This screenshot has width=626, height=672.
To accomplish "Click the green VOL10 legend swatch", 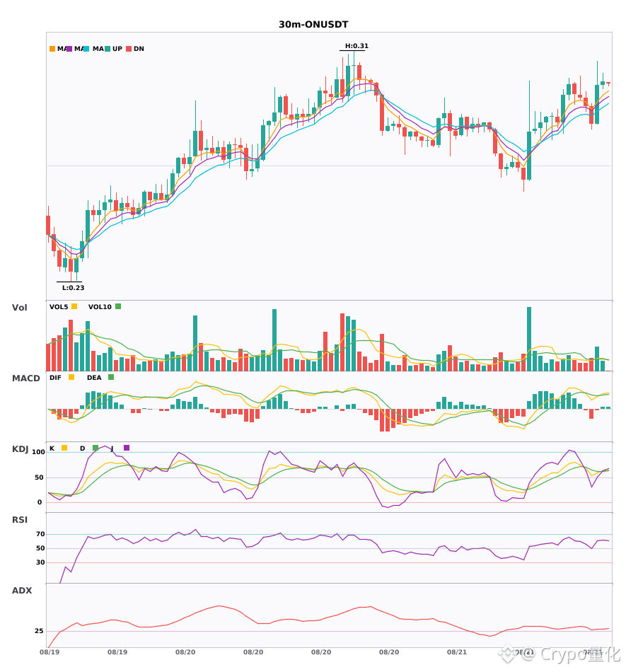I will 118,306.
